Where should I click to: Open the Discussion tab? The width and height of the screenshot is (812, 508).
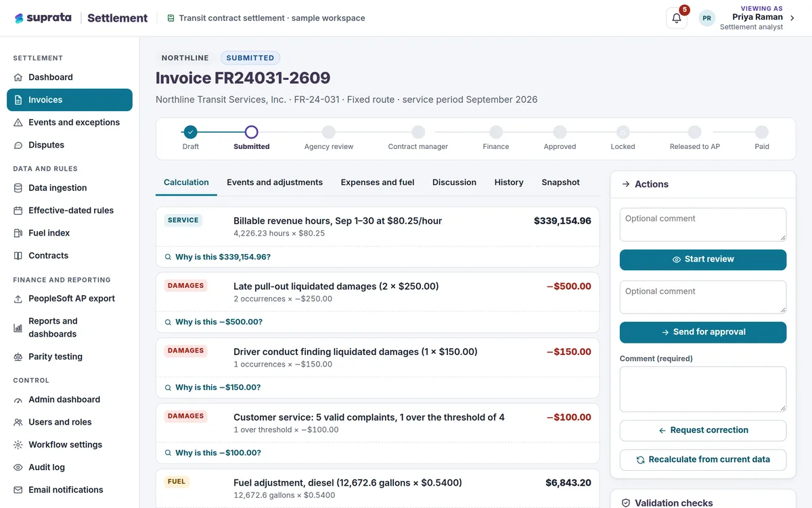(x=454, y=182)
